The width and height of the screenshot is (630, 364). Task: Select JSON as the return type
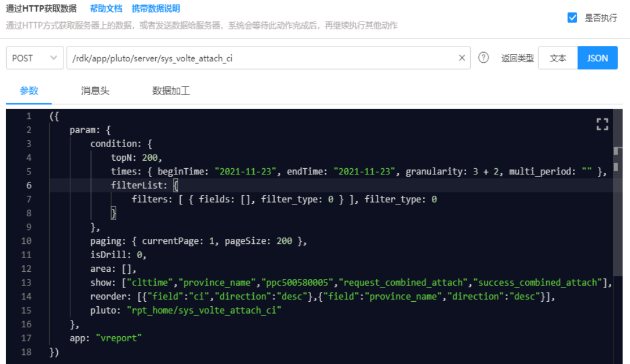pyautogui.click(x=597, y=58)
